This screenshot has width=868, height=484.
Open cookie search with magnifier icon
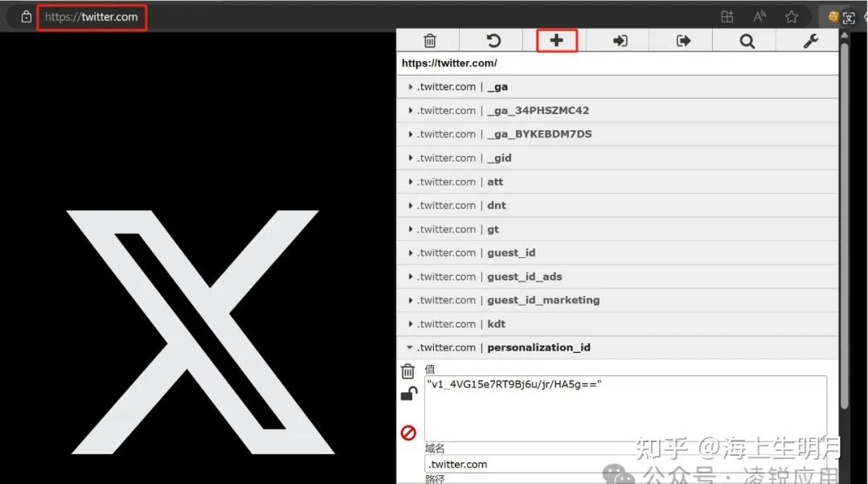747,41
